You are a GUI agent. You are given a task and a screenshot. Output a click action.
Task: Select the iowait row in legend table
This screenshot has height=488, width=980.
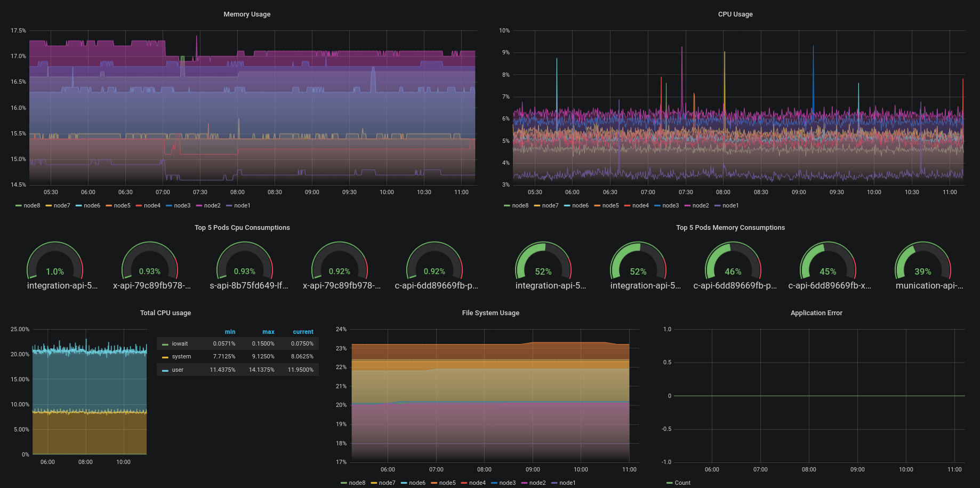pos(238,344)
